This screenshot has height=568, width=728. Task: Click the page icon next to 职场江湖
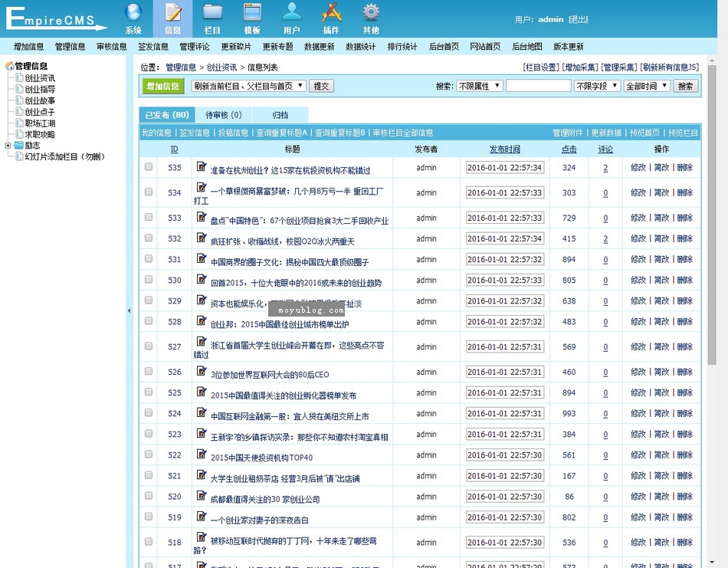click(19, 123)
